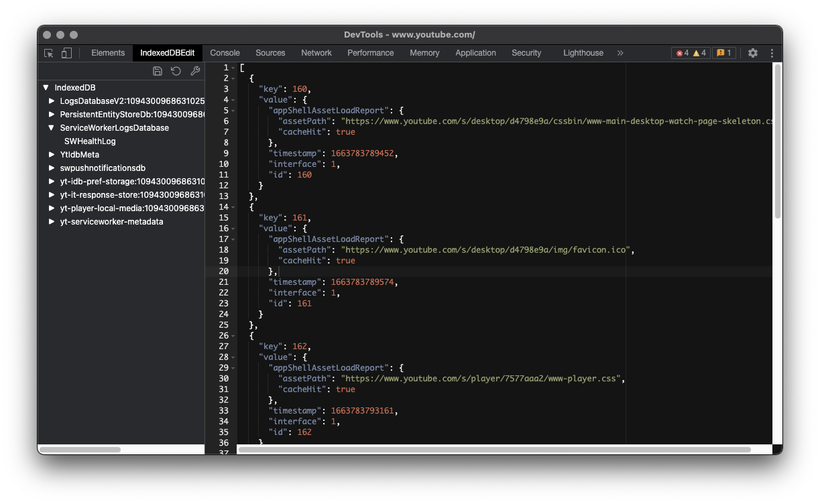Open the errors and warnings counter badge
820x504 pixels.
pos(691,53)
